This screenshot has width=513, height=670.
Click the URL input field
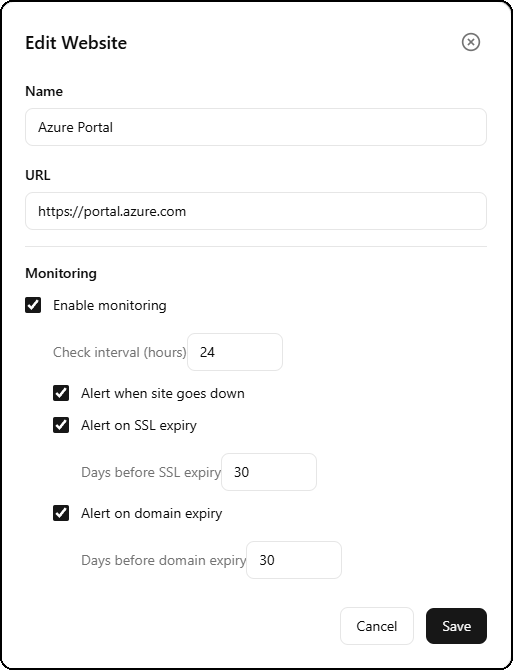tap(256, 211)
